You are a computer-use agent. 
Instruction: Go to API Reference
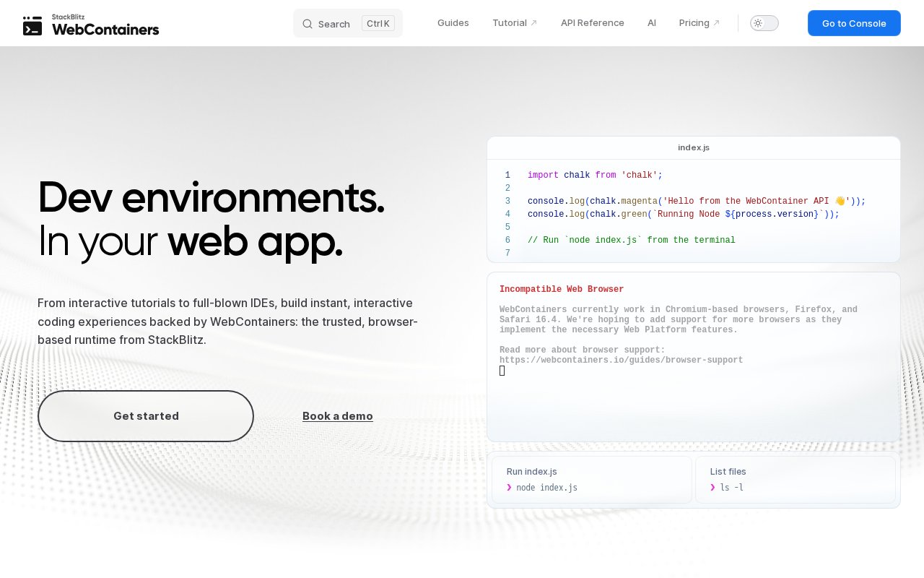coord(593,23)
